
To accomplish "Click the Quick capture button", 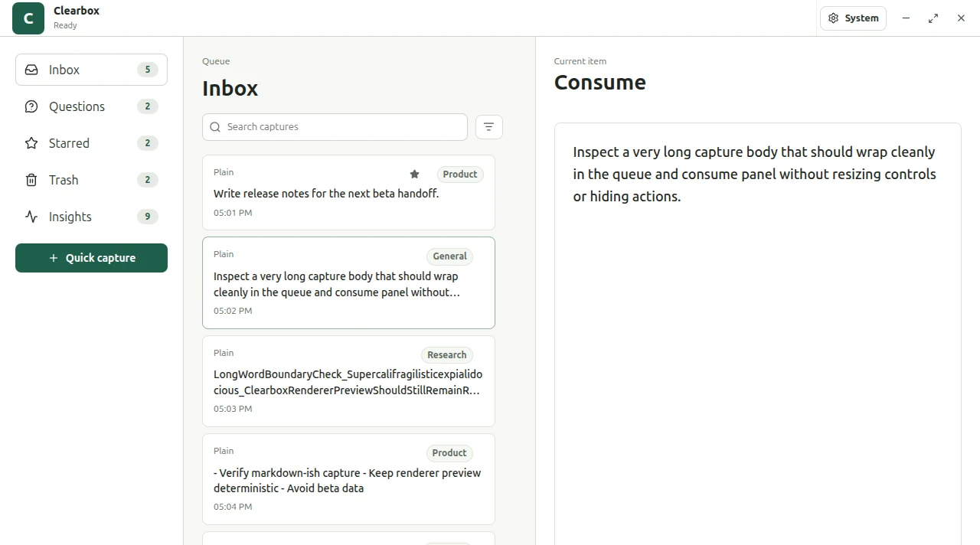I will pos(91,258).
